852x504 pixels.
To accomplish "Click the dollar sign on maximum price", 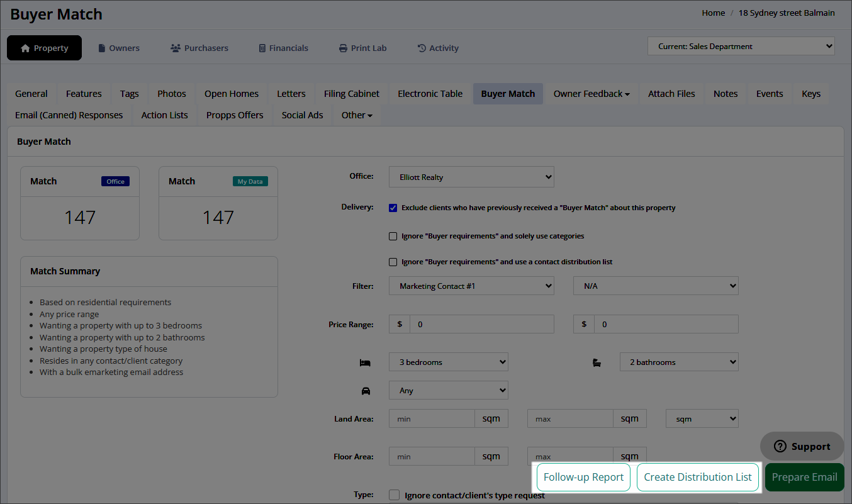I will tap(584, 324).
